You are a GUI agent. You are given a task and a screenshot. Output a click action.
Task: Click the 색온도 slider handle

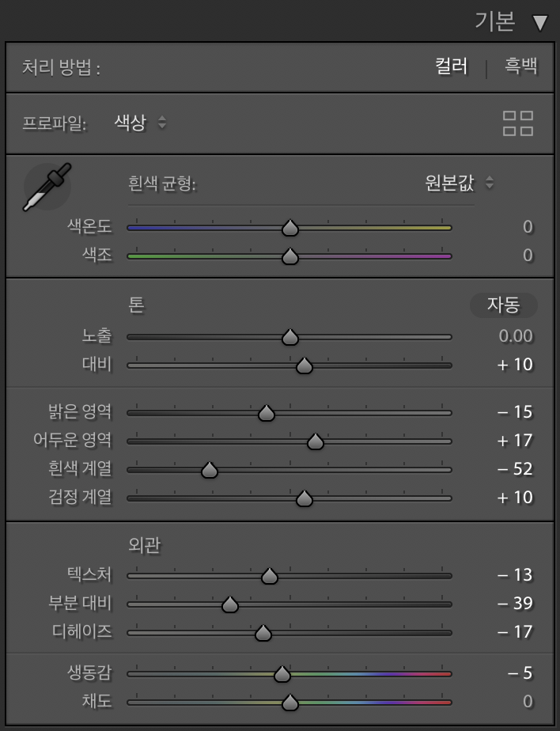pyautogui.click(x=290, y=228)
